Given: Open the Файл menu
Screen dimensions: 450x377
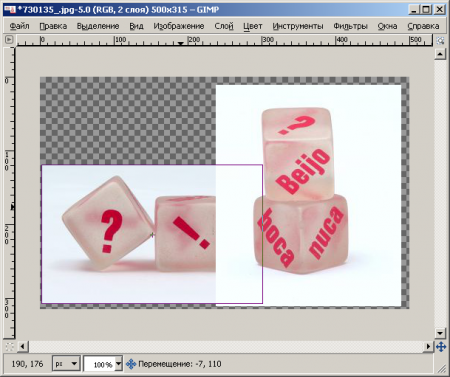Looking at the screenshot, I should tap(19, 26).
